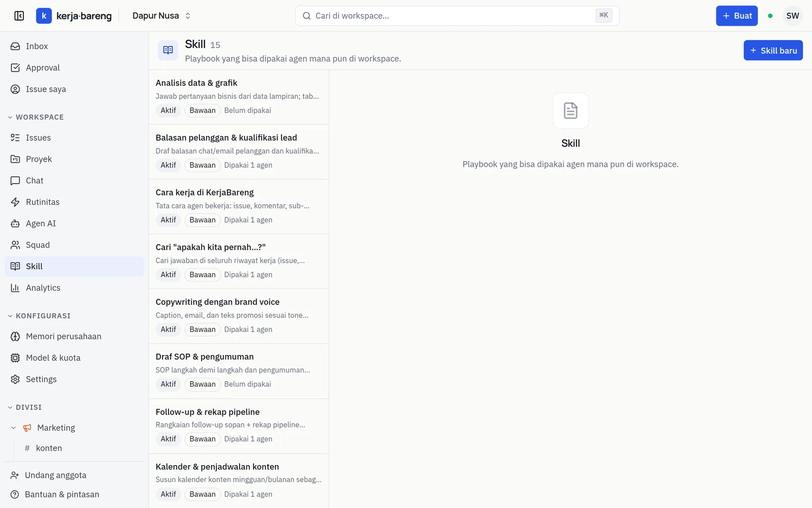Click the Memori perusahaan brain icon

coord(15,336)
